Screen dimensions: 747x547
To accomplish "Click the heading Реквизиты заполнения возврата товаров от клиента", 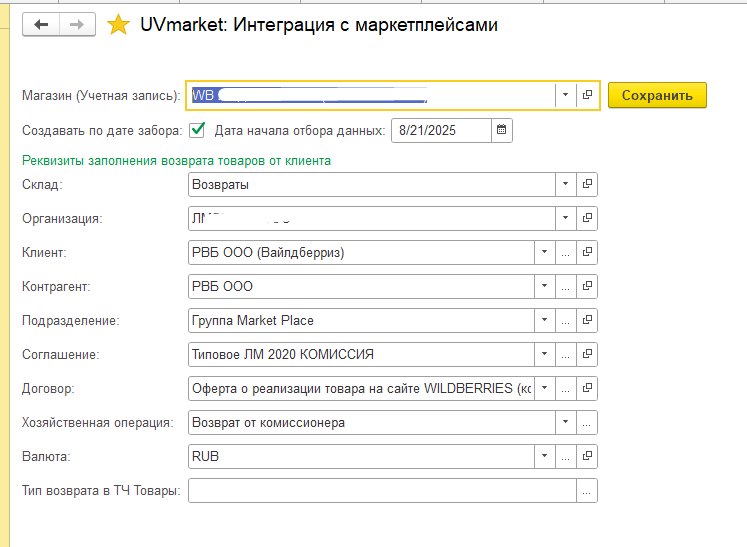I will (176, 161).
